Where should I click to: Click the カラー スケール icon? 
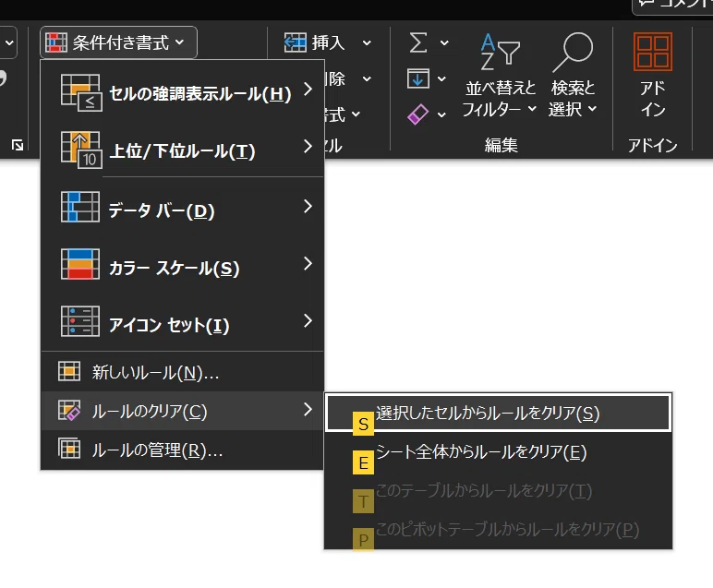(80, 264)
